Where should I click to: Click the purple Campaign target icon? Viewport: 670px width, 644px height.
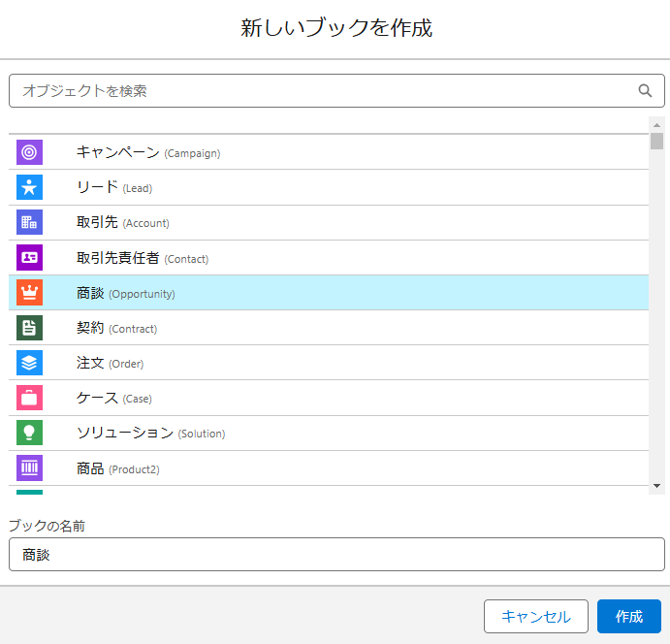(29, 152)
